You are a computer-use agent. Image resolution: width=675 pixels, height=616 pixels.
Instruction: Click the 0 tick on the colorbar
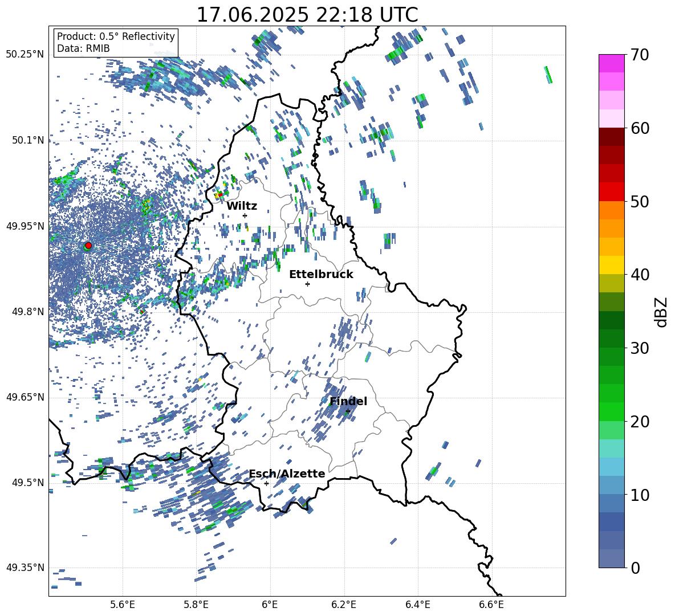coord(635,568)
